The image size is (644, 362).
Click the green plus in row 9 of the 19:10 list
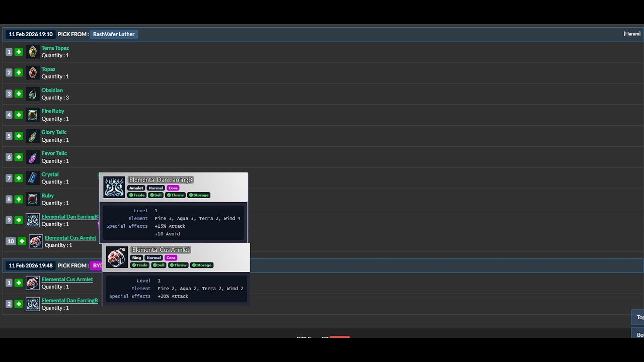pyautogui.click(x=19, y=220)
